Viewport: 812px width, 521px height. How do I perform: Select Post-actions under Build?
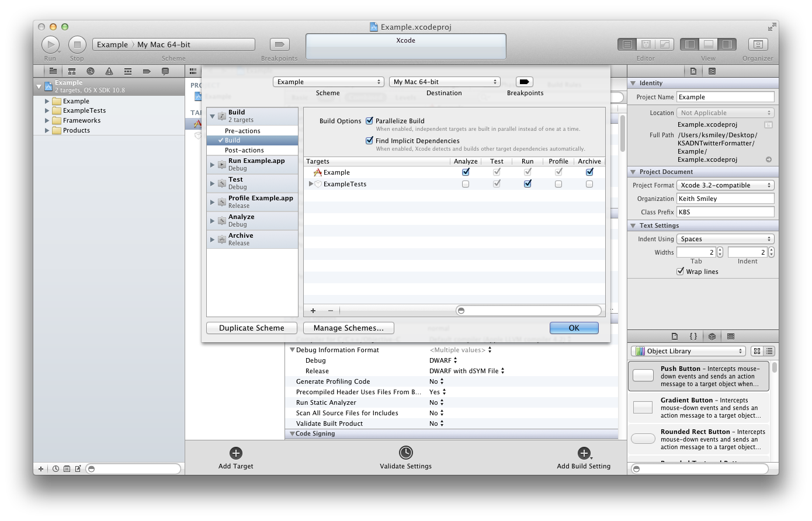click(x=252, y=150)
